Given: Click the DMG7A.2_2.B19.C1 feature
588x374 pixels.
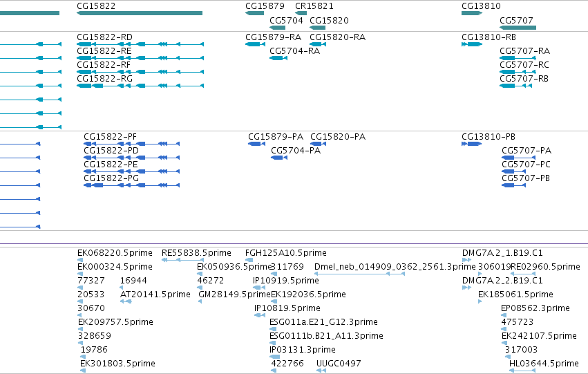Looking at the screenshot, I should coord(466,288).
